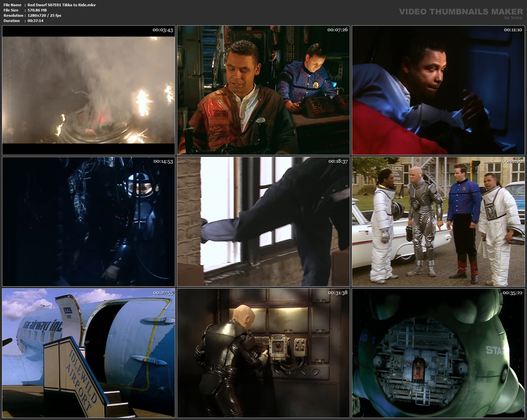Click the 'File Name' label
The height and width of the screenshot is (420, 527).
pos(12,5)
